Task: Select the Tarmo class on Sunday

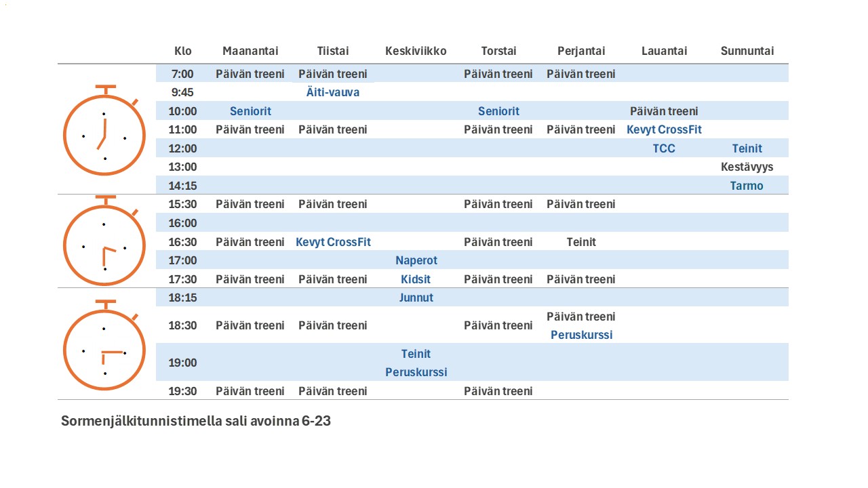Action: (x=747, y=186)
